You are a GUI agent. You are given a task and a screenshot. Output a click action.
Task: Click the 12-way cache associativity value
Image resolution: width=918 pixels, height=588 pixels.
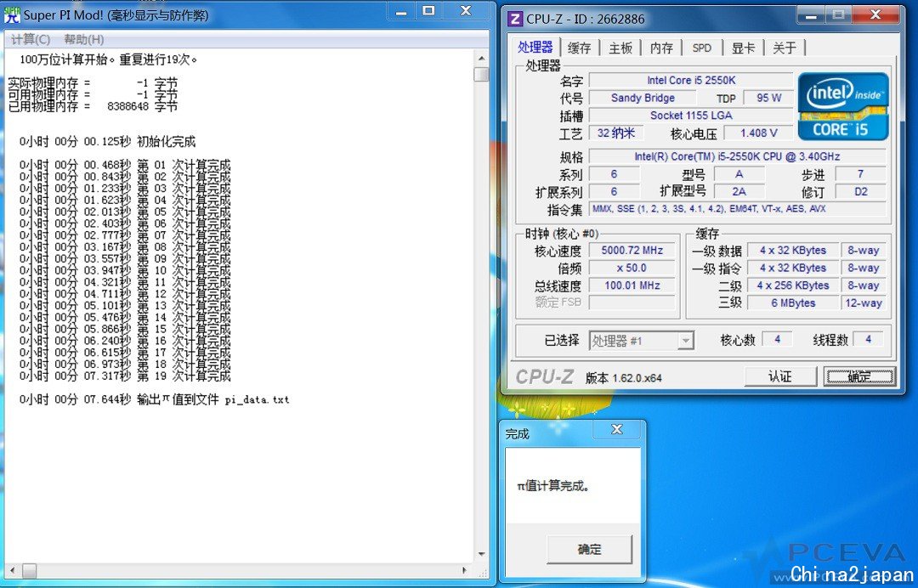(863, 302)
